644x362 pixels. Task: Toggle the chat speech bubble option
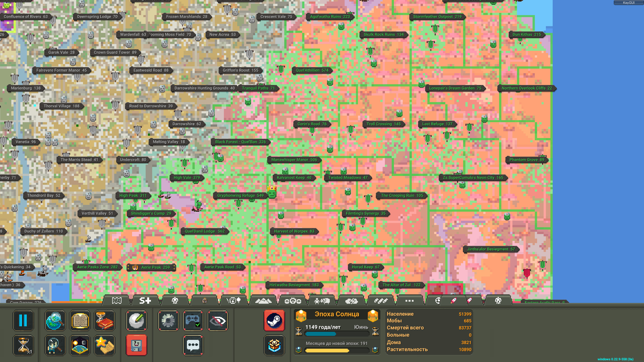193,345
